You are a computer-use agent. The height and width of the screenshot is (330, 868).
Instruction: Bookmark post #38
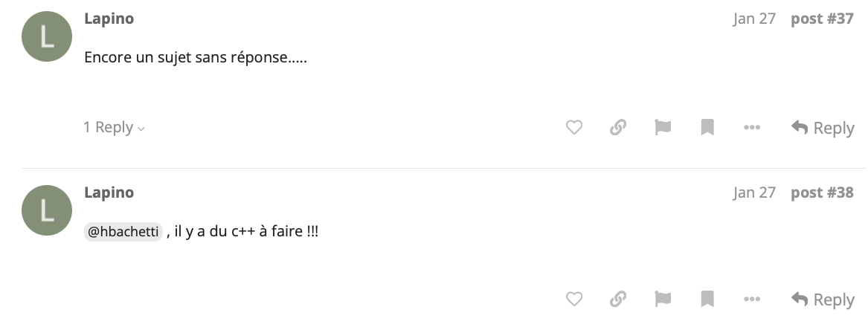pyautogui.click(x=707, y=300)
